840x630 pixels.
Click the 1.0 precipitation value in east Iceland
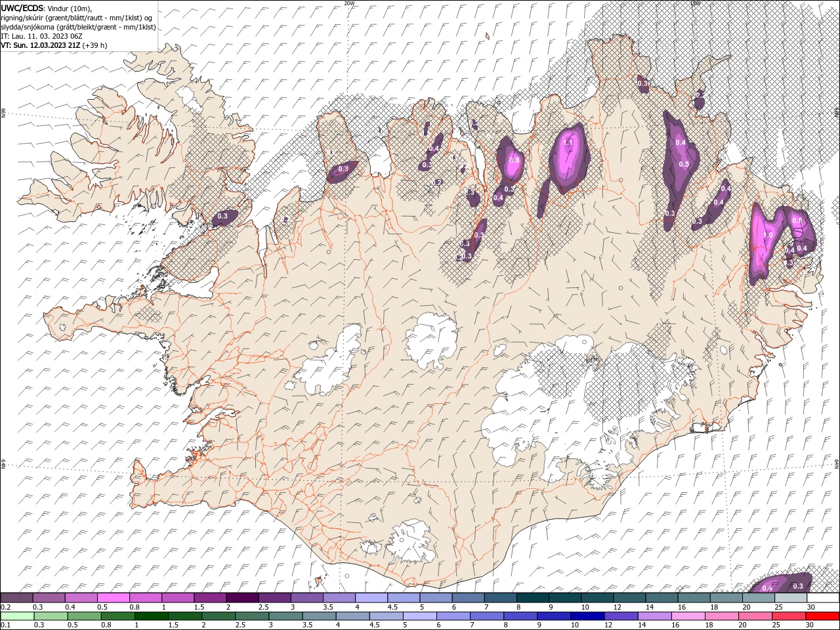click(769, 235)
